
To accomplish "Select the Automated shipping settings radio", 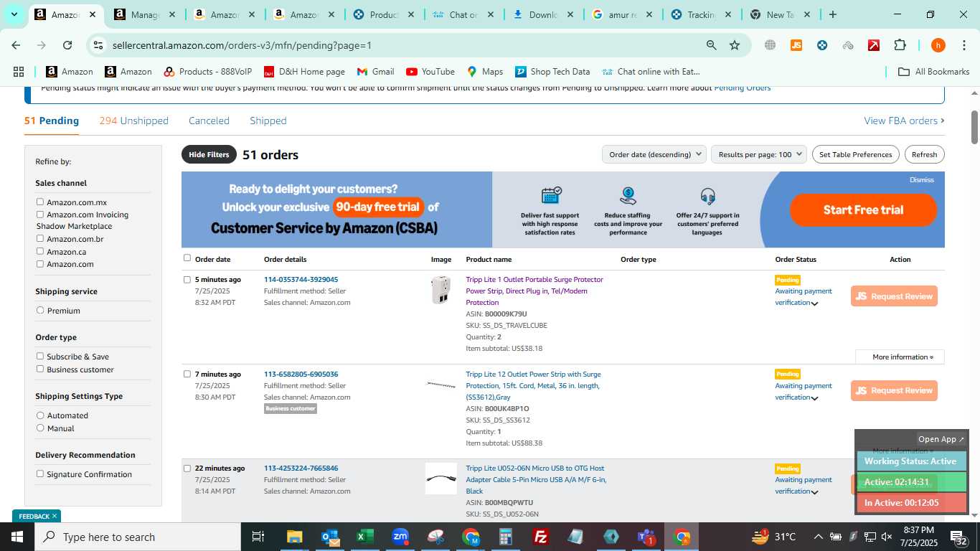I will [x=40, y=415].
